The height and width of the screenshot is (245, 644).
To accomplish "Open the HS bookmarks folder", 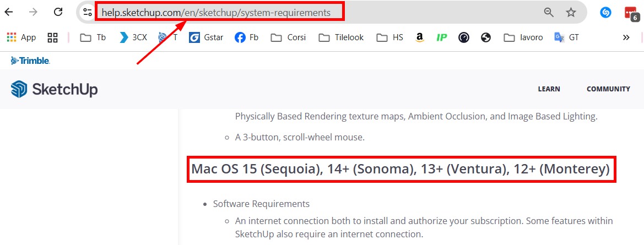I will pos(390,38).
